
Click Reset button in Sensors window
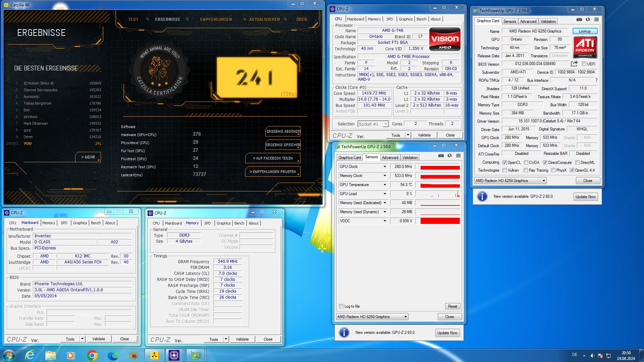click(x=452, y=306)
